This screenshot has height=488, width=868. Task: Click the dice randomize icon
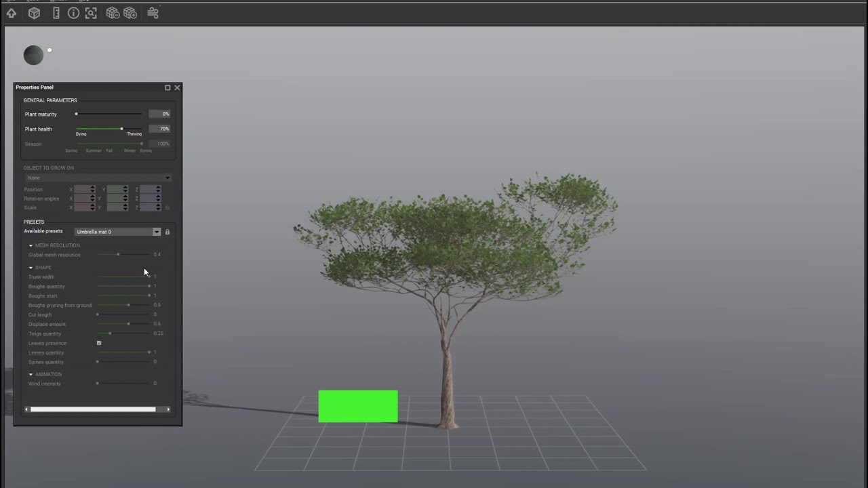[x=34, y=13]
